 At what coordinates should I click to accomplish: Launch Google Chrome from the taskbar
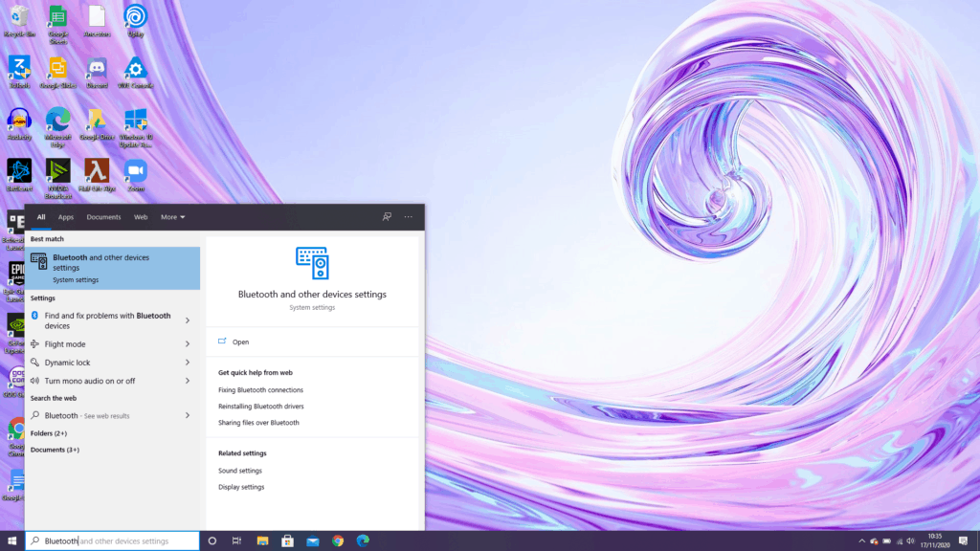coord(338,541)
